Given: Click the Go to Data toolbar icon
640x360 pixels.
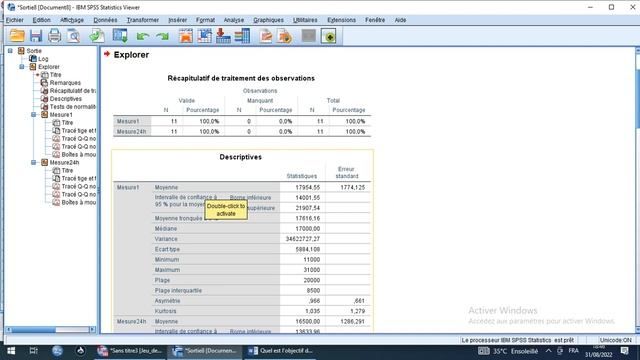Looking at the screenshot, I should tap(186, 36).
